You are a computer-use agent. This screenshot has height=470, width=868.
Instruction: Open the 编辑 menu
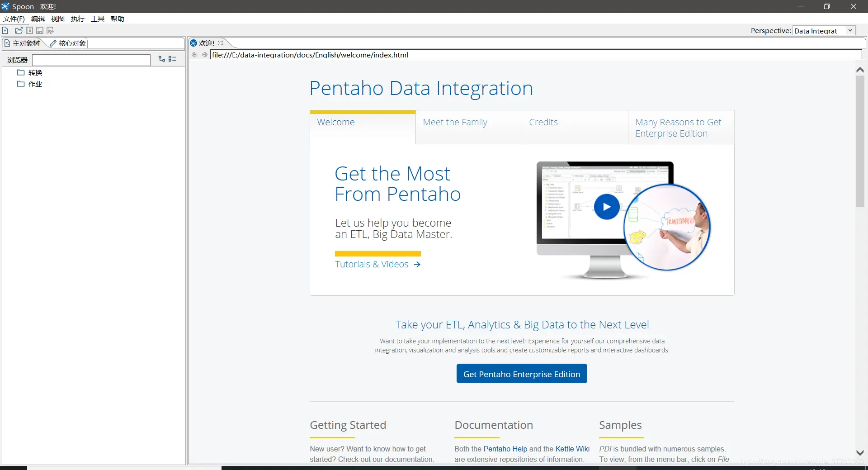38,19
